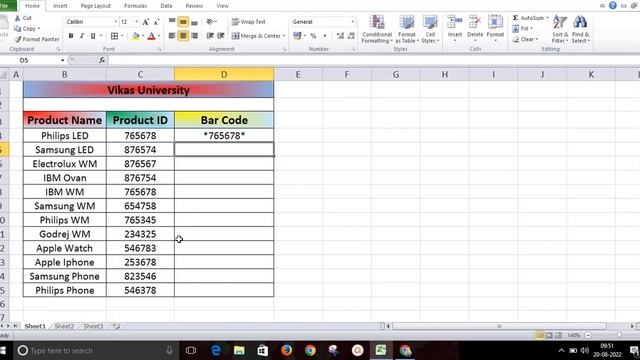Select column D header
Screen dimensions: 640x360
click(224, 74)
